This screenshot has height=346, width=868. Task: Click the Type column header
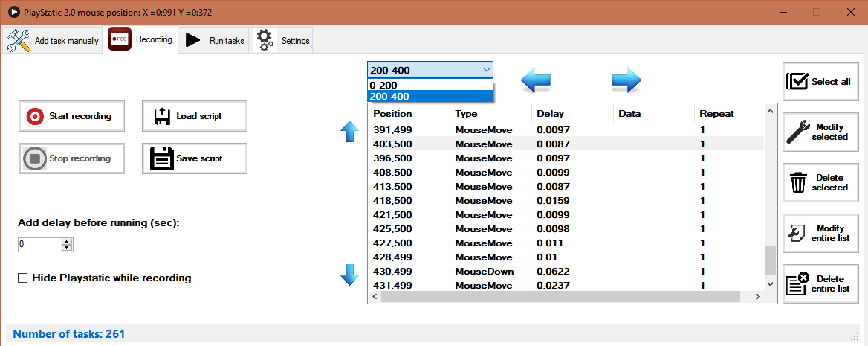click(490, 114)
